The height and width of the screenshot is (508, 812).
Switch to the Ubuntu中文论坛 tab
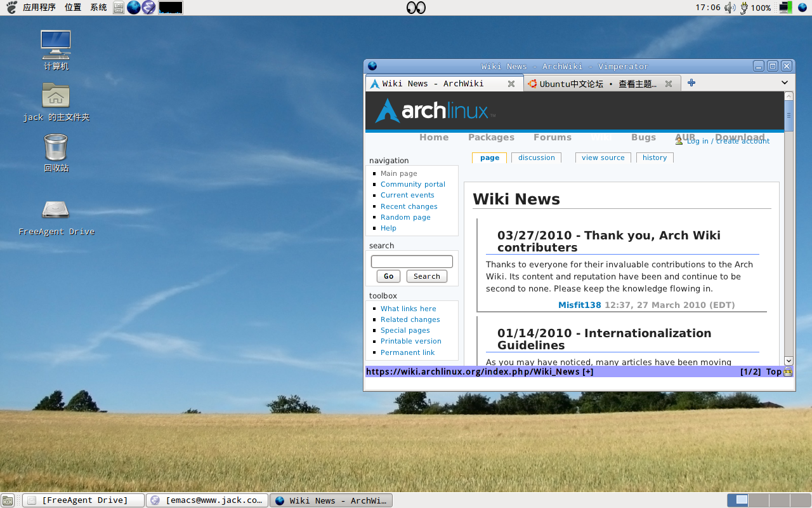[x=602, y=83]
